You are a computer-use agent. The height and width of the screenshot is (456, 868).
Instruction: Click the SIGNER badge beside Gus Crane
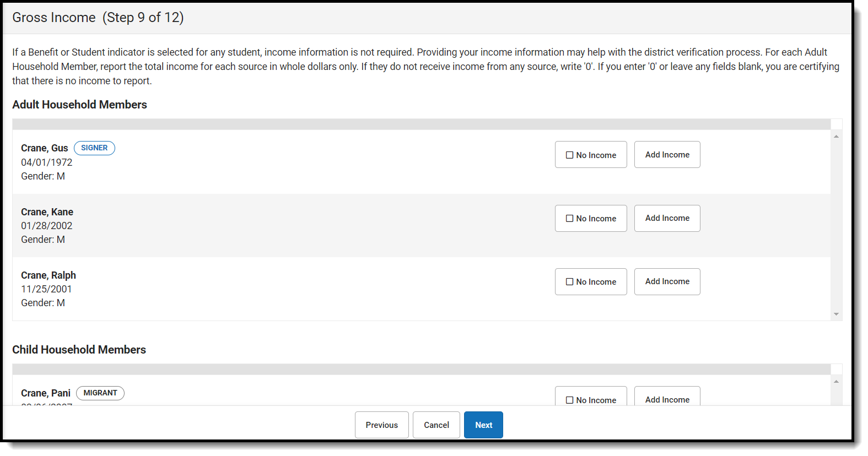pyautogui.click(x=94, y=148)
